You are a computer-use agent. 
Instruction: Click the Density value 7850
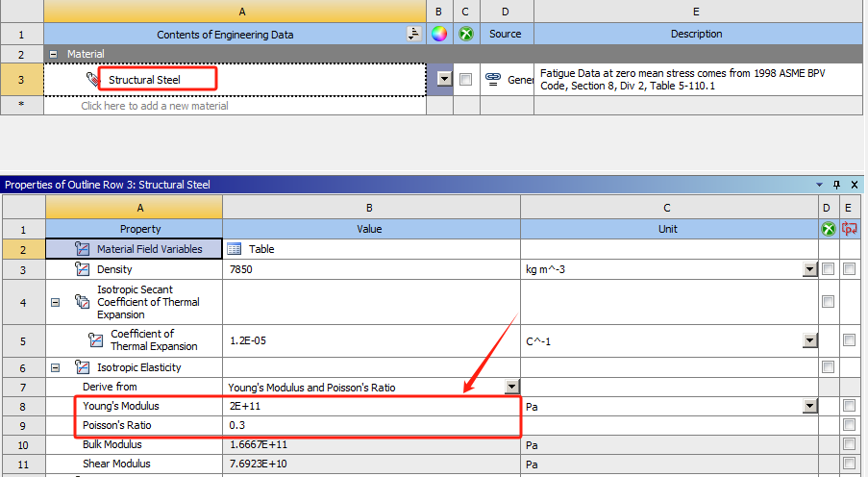click(x=241, y=269)
